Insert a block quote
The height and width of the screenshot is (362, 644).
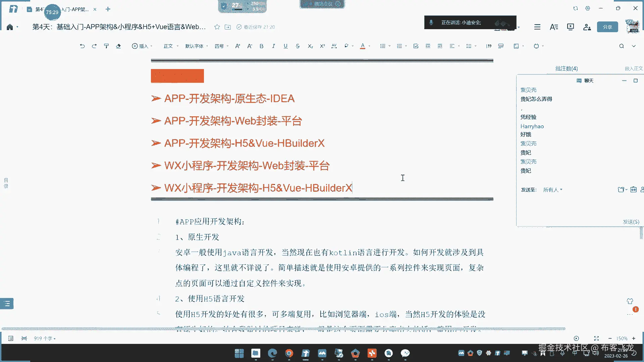[489, 46]
